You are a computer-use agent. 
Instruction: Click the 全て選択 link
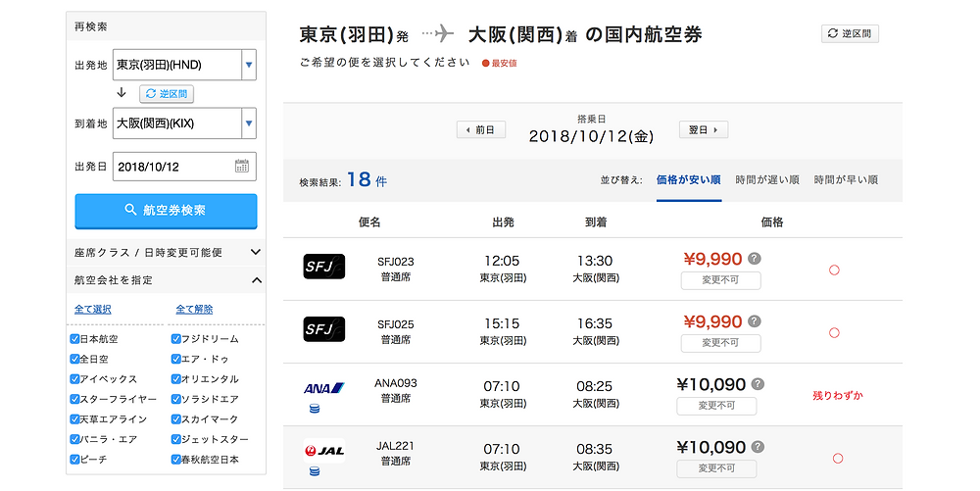(x=92, y=310)
